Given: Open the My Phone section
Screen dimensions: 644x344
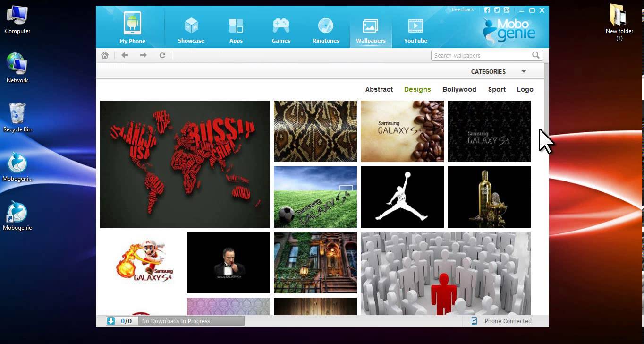Looking at the screenshot, I should (x=132, y=28).
